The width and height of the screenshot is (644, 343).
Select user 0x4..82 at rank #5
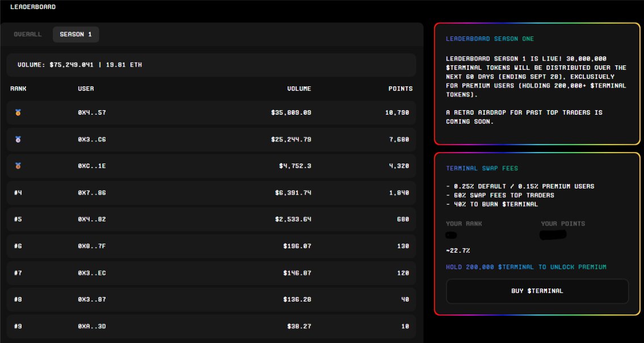tap(91, 219)
